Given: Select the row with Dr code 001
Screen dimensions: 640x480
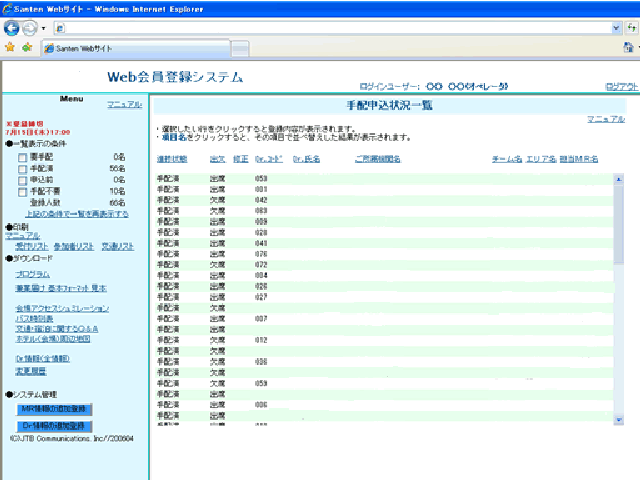Looking at the screenshot, I should 384,189.
